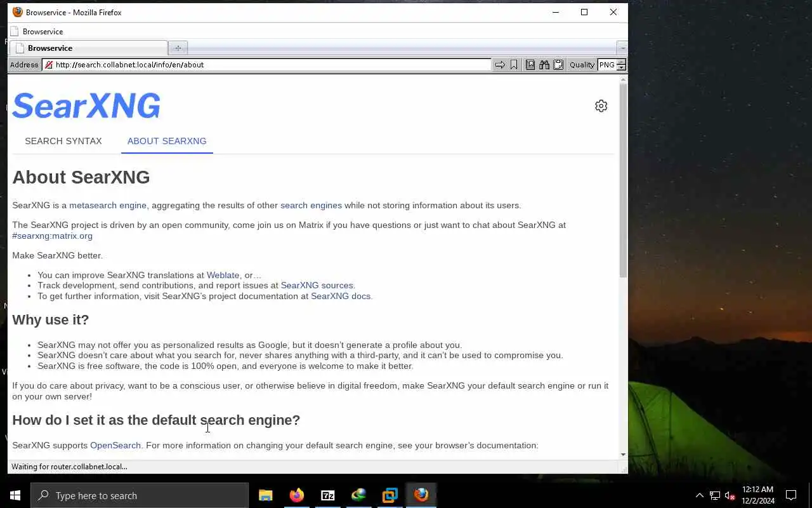
Task: Open the Weblate link
Action: pos(223,275)
